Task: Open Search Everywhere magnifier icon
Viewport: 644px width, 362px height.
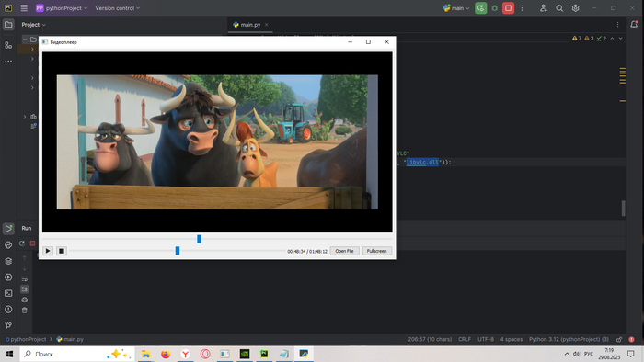Action: pyautogui.click(x=559, y=8)
